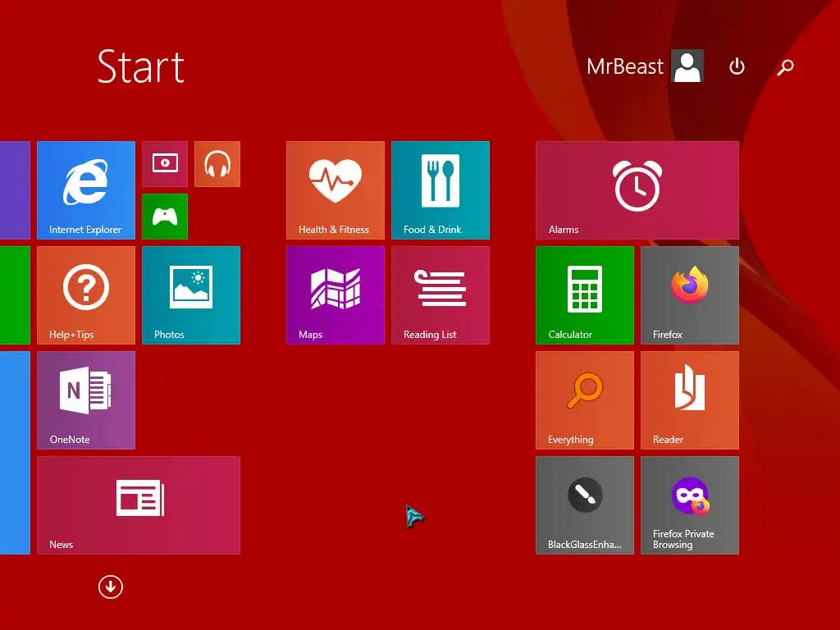Launch the Reading List tile
This screenshot has width=840, height=630.
click(441, 295)
